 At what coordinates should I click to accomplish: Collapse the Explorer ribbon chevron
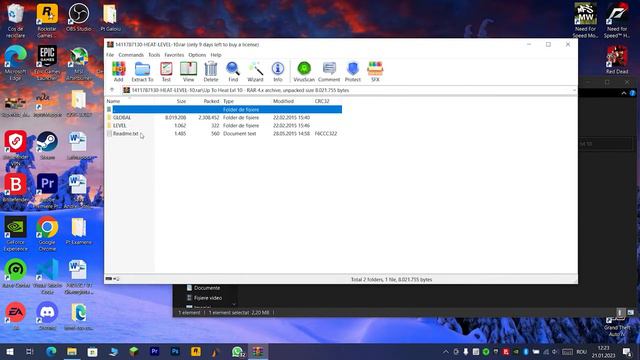624,93
